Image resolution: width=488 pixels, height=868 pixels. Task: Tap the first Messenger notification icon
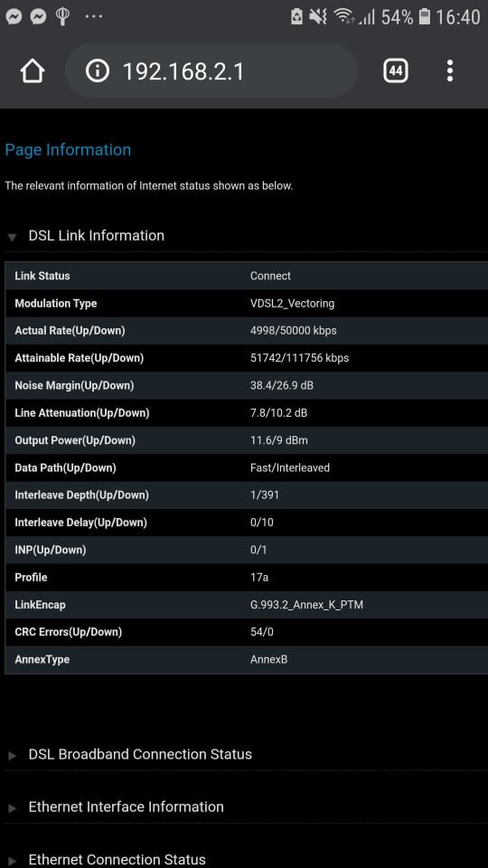tap(14, 17)
